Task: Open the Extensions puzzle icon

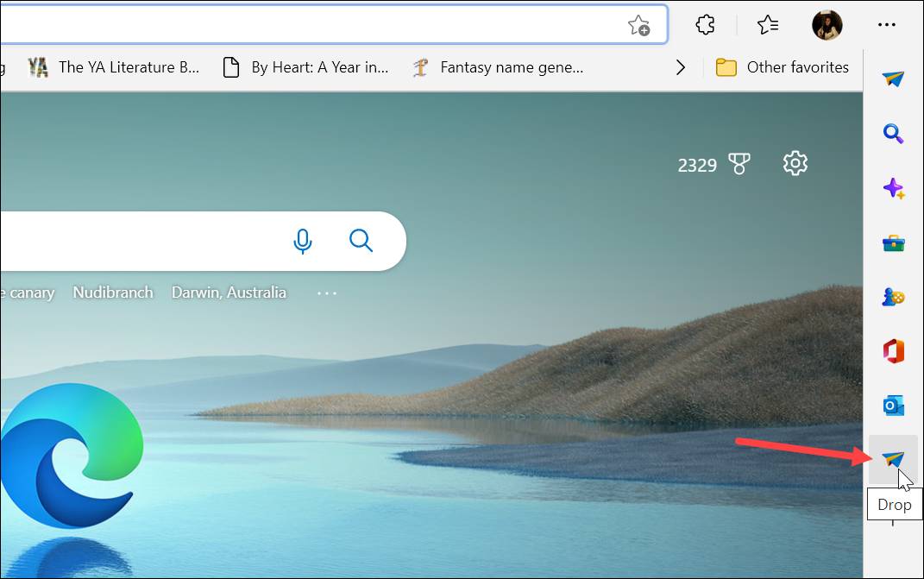Action: (x=705, y=25)
